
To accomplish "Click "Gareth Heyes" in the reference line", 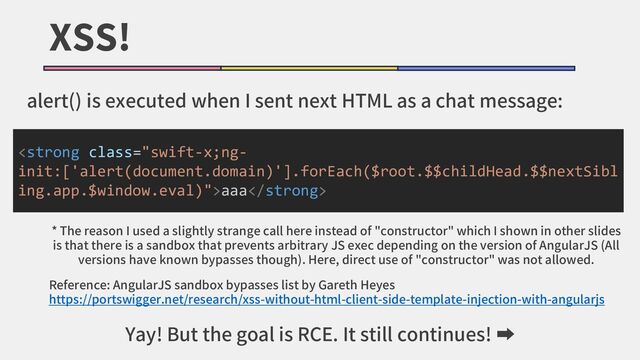I will coord(356,284).
